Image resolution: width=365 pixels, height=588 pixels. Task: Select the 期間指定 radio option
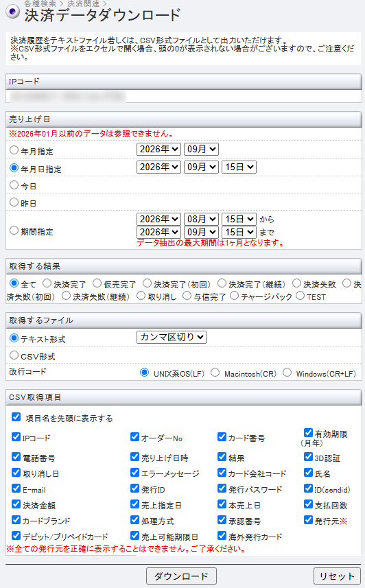tap(14, 231)
